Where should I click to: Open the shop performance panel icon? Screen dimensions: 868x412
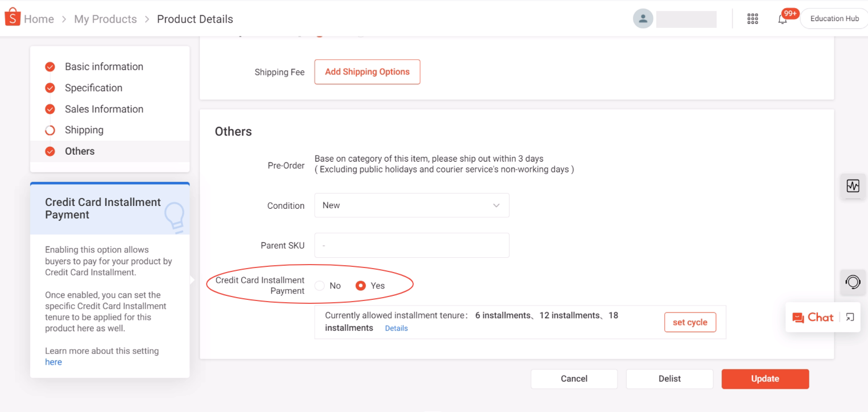pos(853,186)
